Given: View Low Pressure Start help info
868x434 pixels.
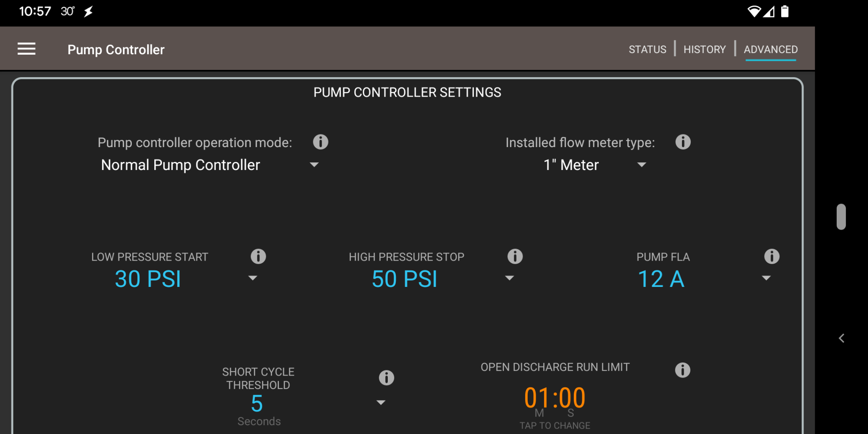Looking at the screenshot, I should click(259, 256).
